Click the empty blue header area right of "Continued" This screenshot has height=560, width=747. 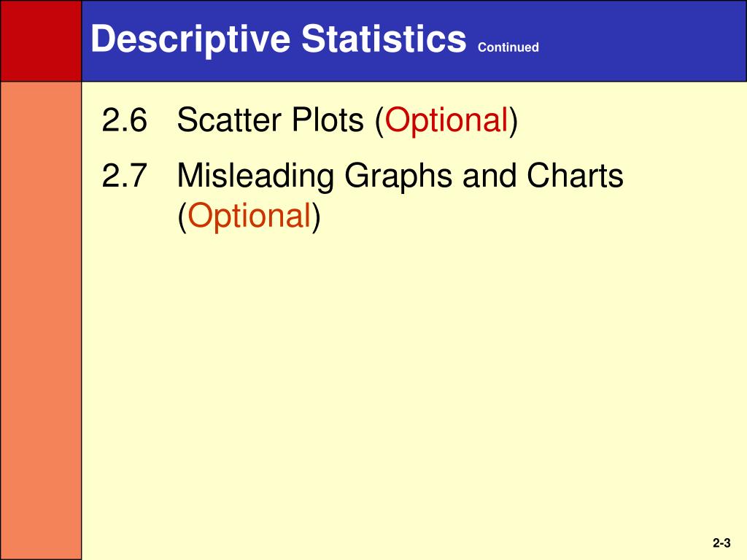coord(643,41)
